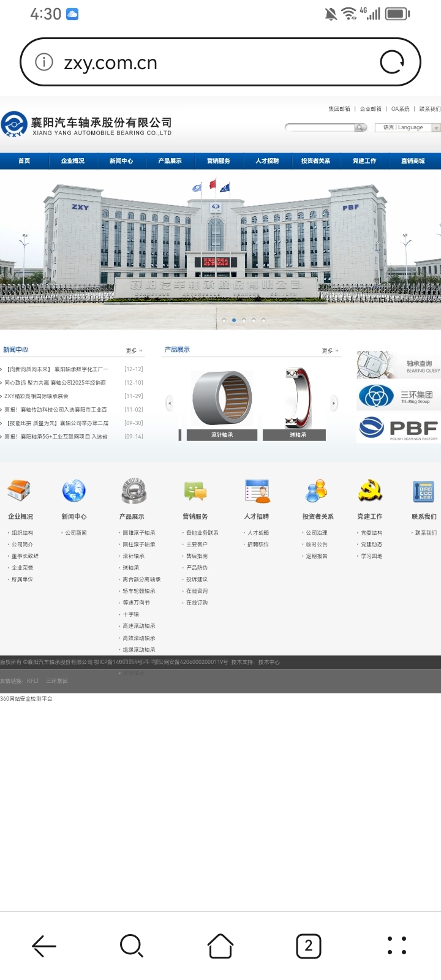Open 等速万向节 in product list
This screenshot has width=441, height=980.
coord(136,603)
